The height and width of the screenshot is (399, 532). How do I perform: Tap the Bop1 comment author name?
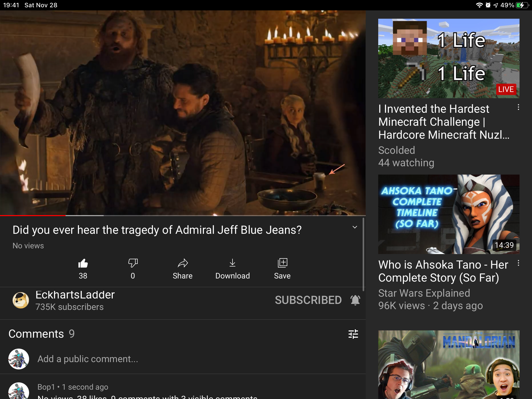(x=46, y=387)
